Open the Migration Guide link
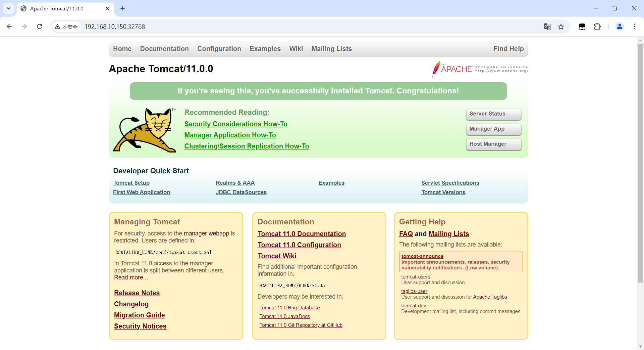 [140, 315]
